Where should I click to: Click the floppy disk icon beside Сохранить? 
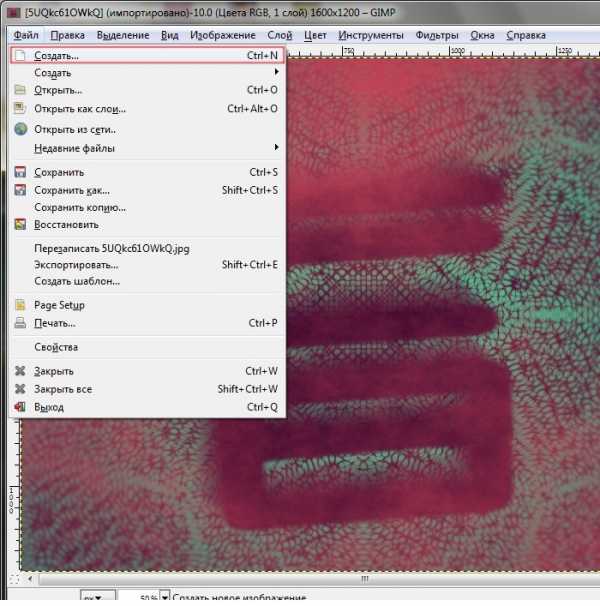click(x=20, y=172)
